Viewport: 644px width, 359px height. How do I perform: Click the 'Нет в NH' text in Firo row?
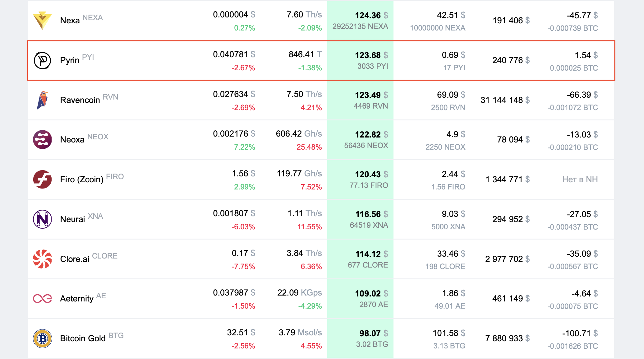tap(580, 179)
